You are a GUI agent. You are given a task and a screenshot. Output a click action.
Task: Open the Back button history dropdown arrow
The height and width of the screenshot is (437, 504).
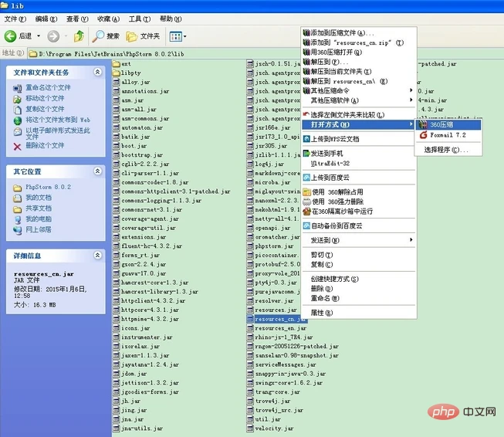[x=39, y=36]
